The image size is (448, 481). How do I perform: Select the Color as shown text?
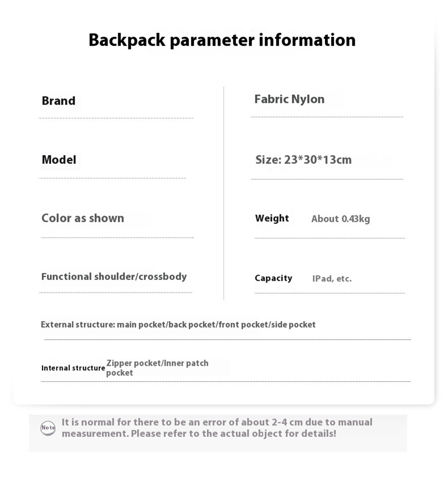coord(83,218)
